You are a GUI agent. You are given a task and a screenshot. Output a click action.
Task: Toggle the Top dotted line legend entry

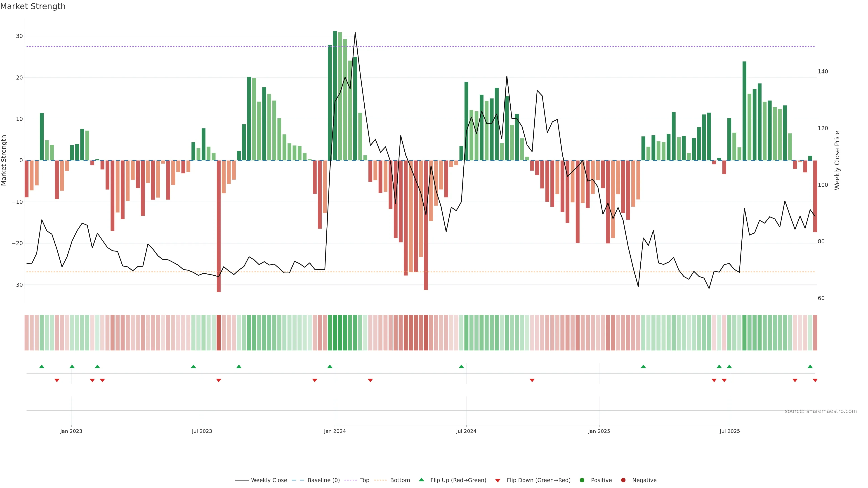tap(365, 480)
